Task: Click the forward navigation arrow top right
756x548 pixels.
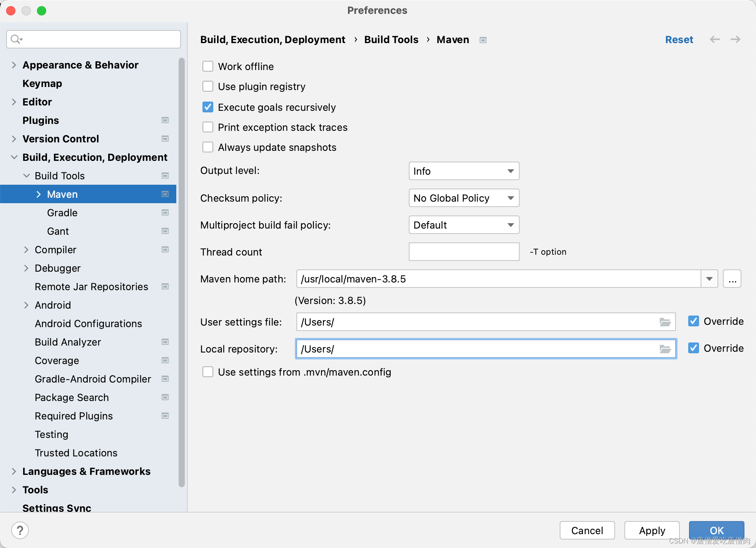Action: click(x=735, y=39)
